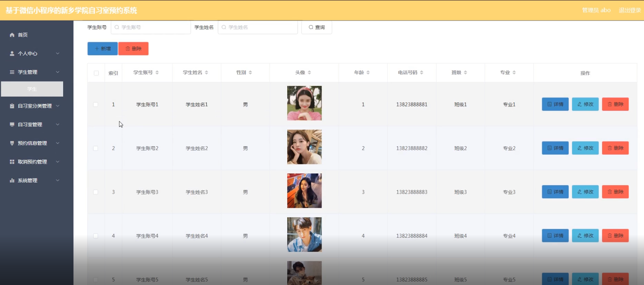Screen dimensions: 644x285
Task: Click the 退出登录 link
Action: click(630, 10)
